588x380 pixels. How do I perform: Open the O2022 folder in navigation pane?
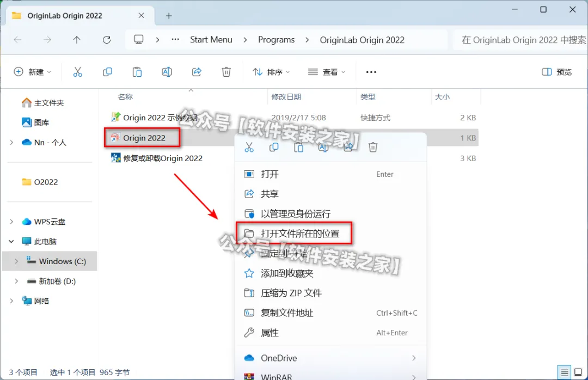point(40,182)
